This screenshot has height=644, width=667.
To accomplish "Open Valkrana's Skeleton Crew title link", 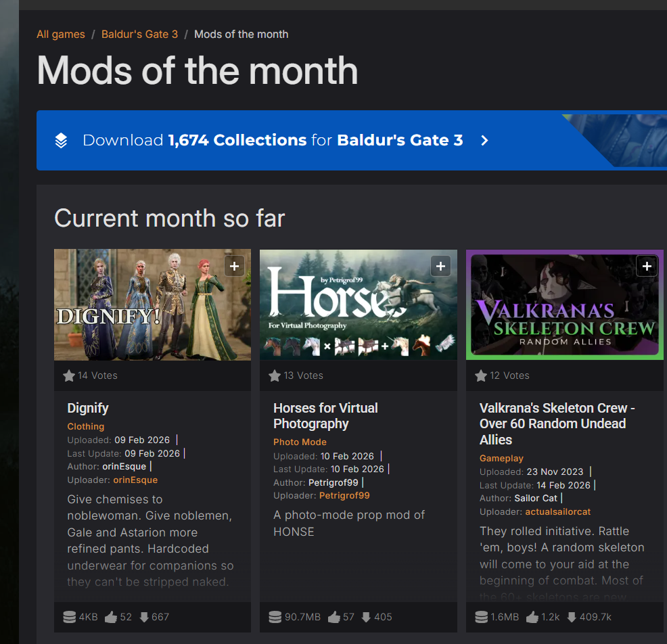I will pyautogui.click(x=557, y=423).
